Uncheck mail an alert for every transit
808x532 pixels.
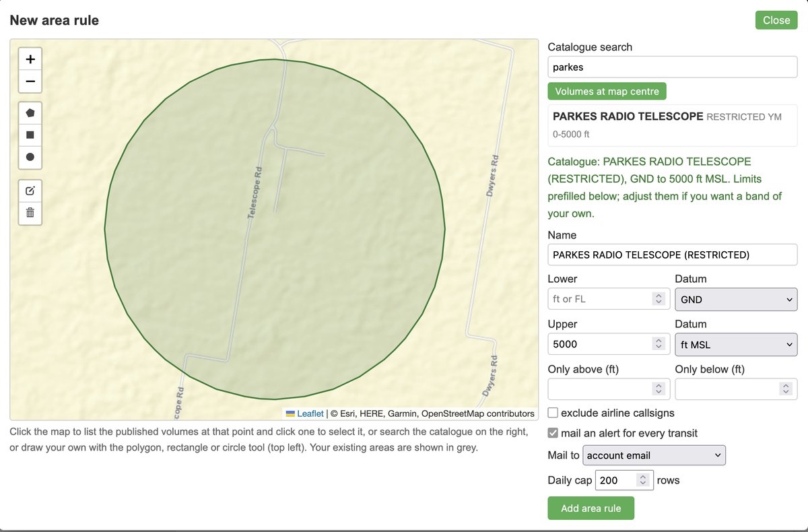tap(553, 433)
